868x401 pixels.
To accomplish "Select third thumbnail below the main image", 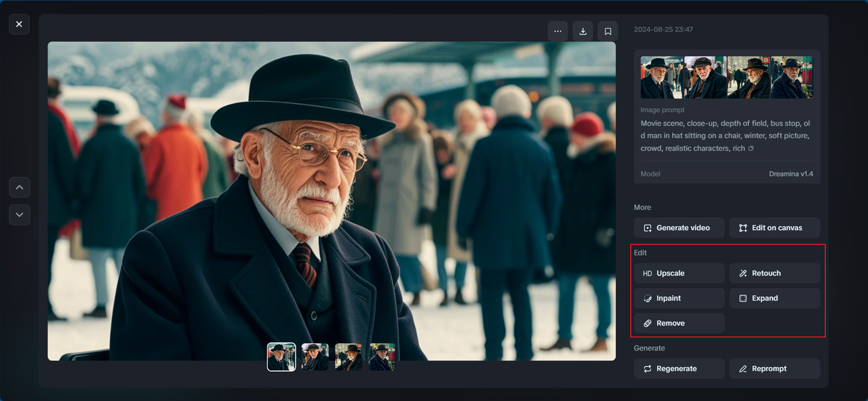I will pos(349,357).
